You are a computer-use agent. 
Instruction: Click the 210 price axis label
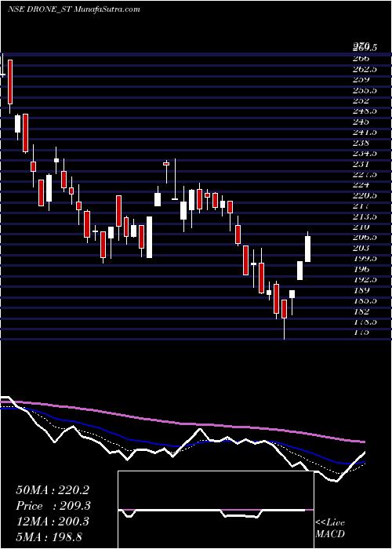pos(361,227)
